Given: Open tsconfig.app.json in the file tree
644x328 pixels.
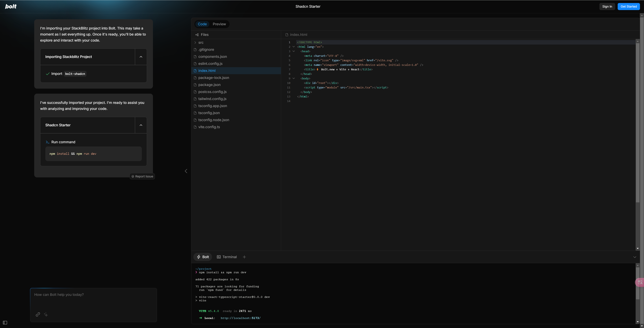Looking at the screenshot, I should [x=236, y=106].
